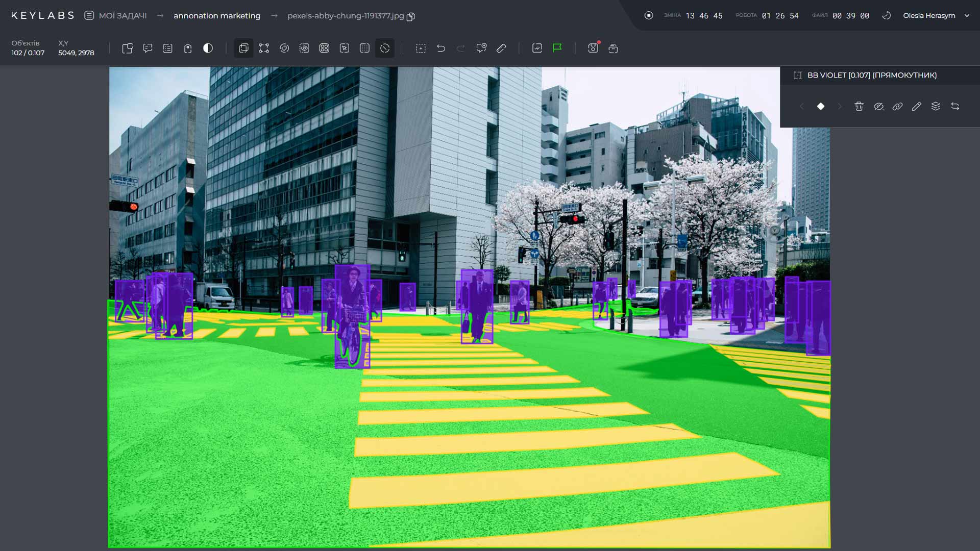The height and width of the screenshot is (551, 980).
Task: Open the annonation marketing project breadcrumb
Action: [x=217, y=16]
